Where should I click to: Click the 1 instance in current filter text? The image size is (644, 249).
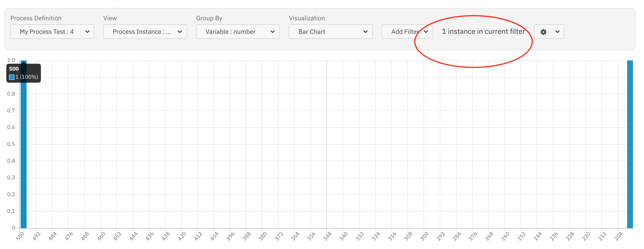[483, 32]
